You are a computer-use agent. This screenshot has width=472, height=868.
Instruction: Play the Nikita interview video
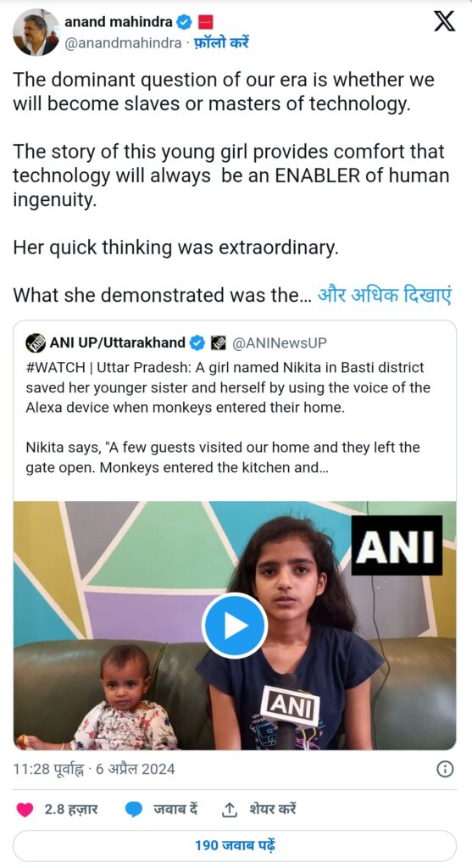pos(235,626)
